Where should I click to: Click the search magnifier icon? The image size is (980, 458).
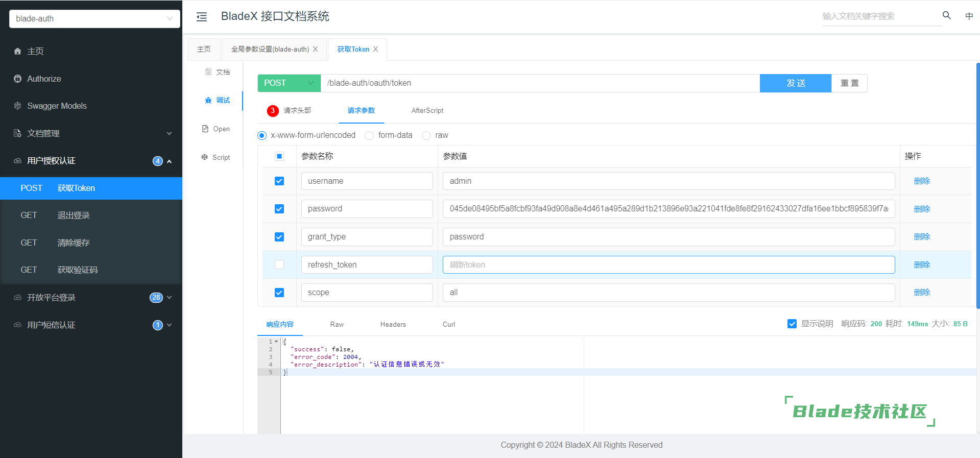946,15
